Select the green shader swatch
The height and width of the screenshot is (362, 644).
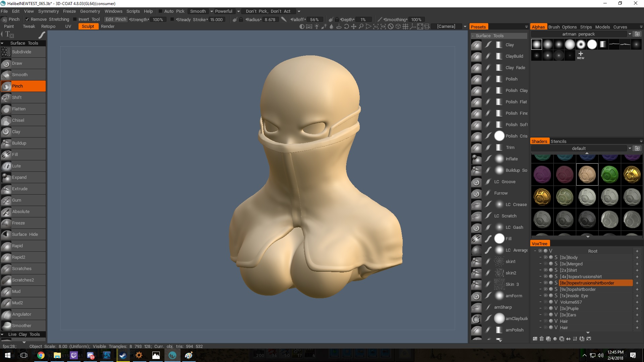609,174
